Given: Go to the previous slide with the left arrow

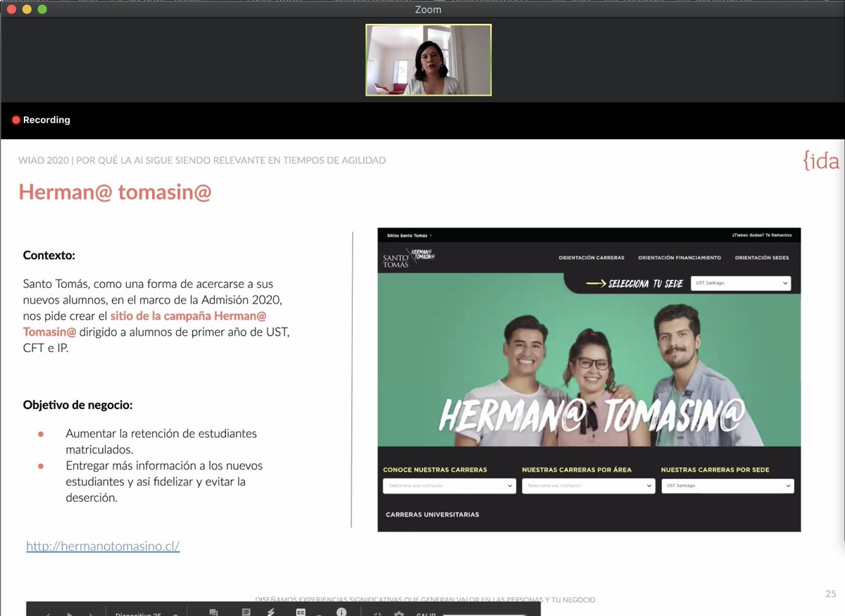Looking at the screenshot, I should click(x=46, y=612).
